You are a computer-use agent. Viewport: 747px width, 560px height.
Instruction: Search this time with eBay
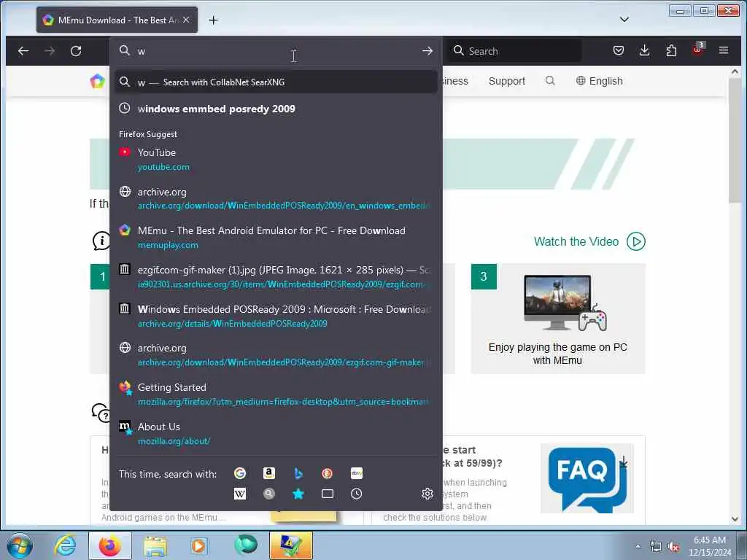point(356,473)
